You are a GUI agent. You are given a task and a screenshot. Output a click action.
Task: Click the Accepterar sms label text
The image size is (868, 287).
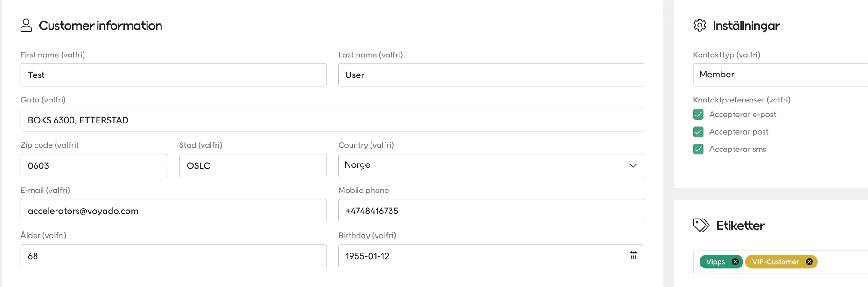point(738,149)
